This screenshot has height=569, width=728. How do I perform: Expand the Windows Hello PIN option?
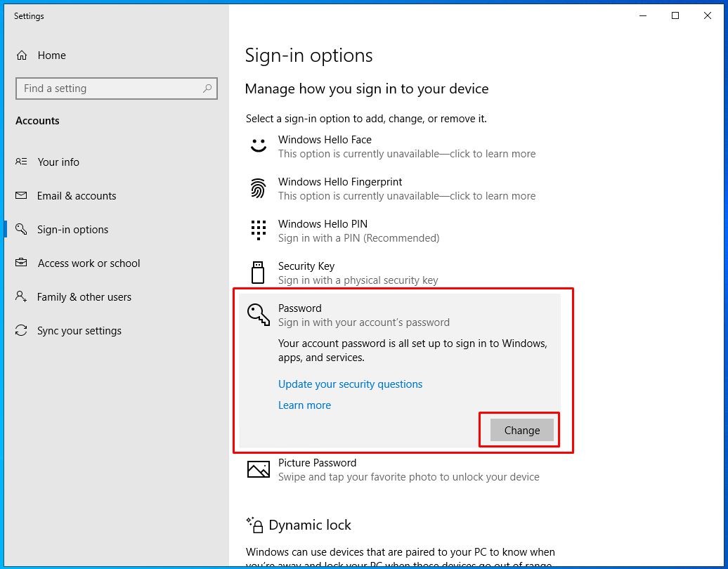[x=400, y=230]
